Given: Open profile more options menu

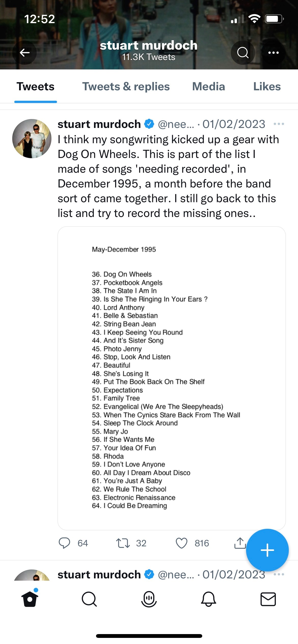Looking at the screenshot, I should (x=274, y=53).
